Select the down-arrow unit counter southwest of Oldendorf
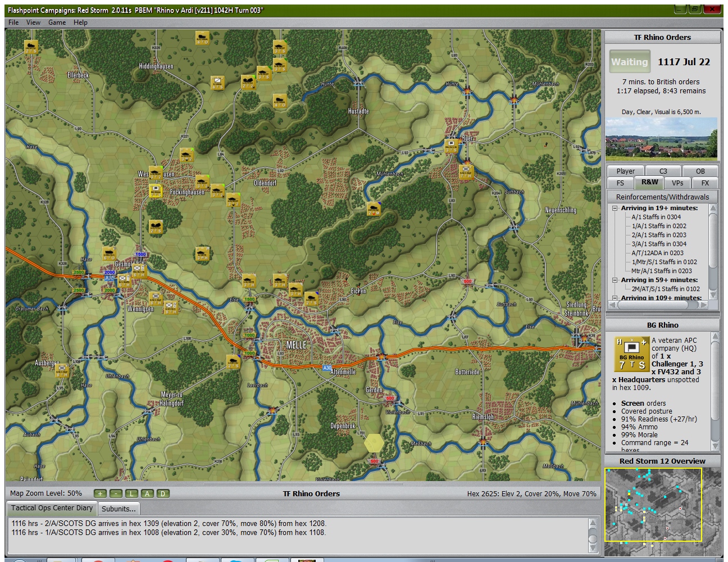 point(233,199)
